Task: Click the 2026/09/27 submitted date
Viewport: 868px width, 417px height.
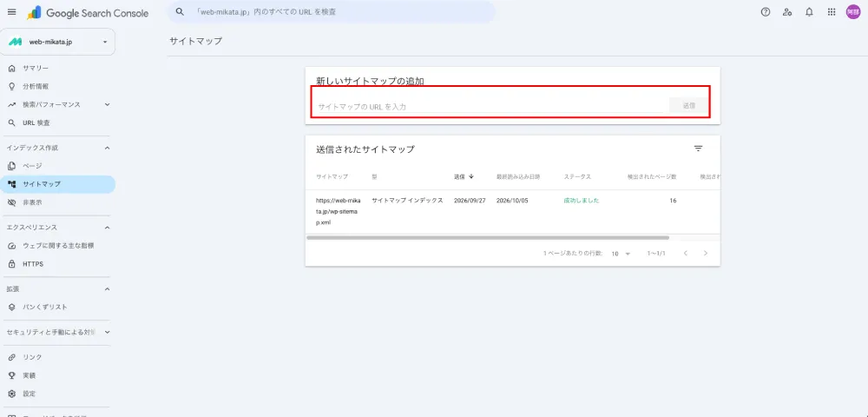Action: pos(470,201)
